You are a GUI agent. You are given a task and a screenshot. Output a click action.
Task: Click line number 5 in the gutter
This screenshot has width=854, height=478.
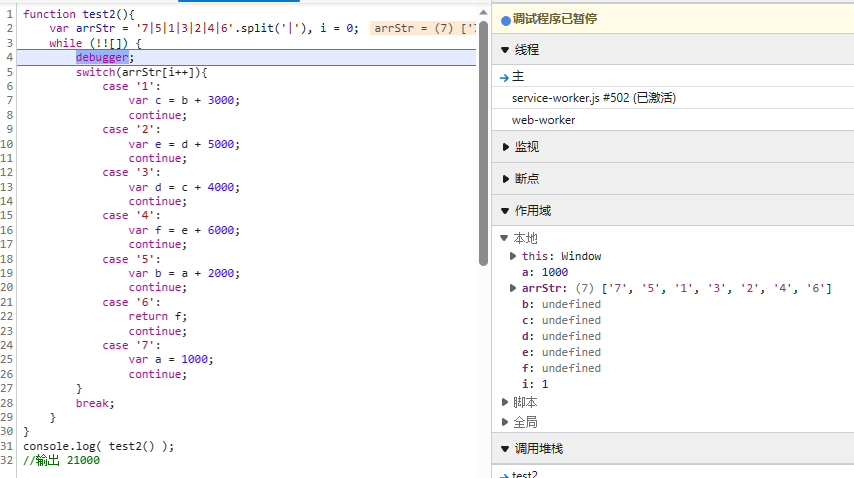coord(8,72)
